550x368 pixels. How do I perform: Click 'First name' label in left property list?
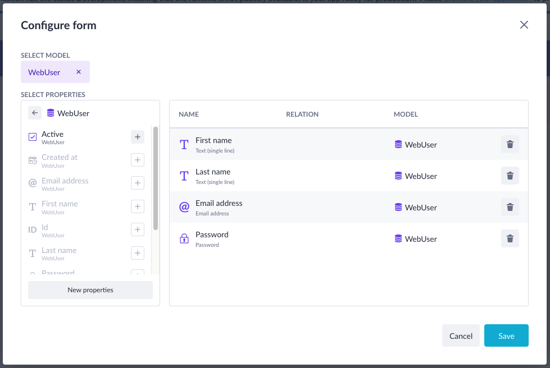click(60, 204)
